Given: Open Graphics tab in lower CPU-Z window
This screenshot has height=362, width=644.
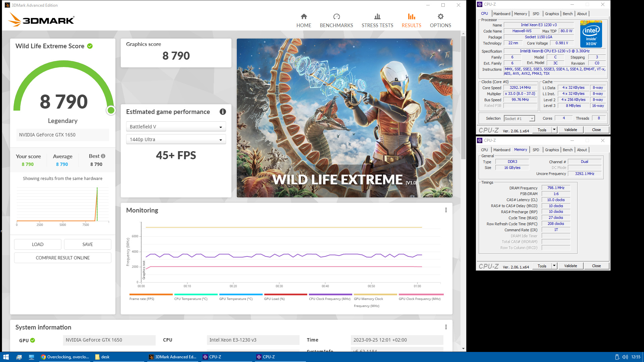Looking at the screenshot, I should point(552,150).
